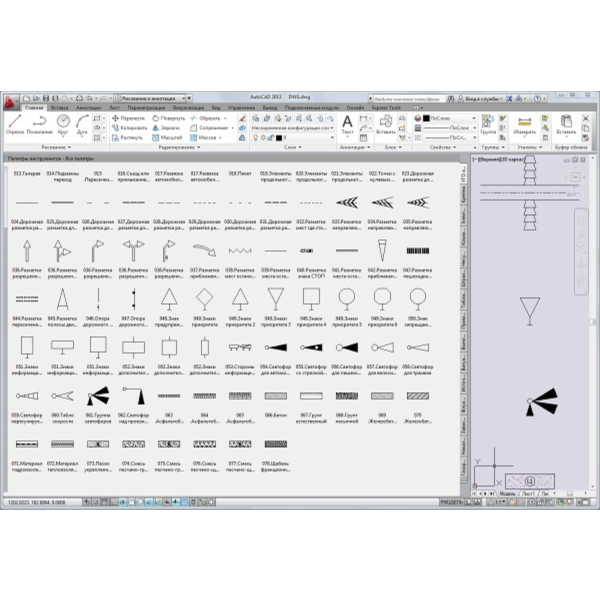This screenshot has height=600, width=600.
Task: Select the Отрезок (Line) drawing tool
Action: (x=15, y=124)
